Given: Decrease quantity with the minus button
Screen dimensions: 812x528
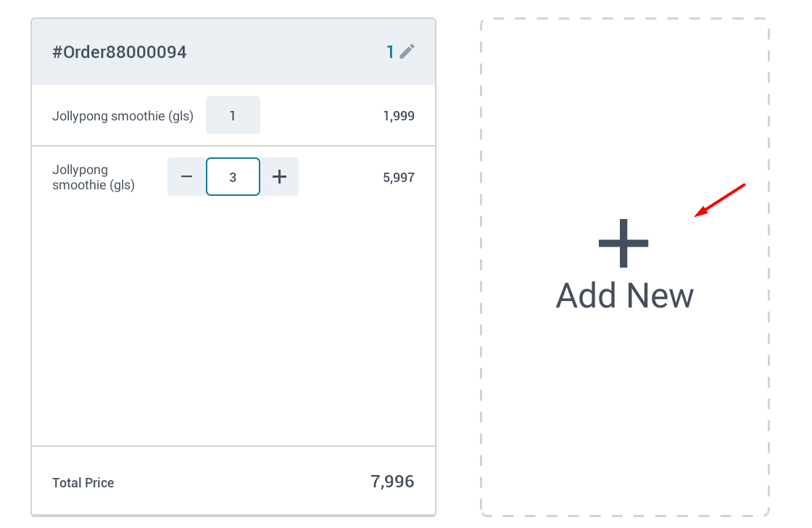Looking at the screenshot, I should tap(186, 177).
